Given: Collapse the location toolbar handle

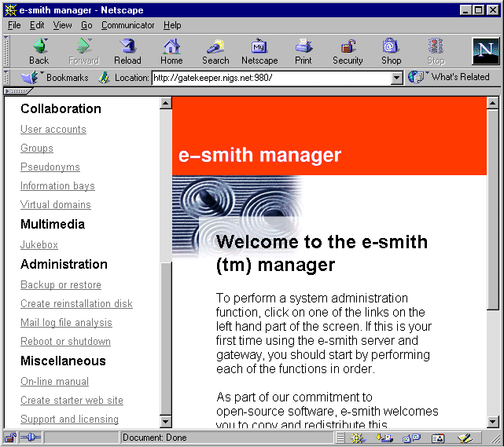Looking at the screenshot, I should (6, 78).
